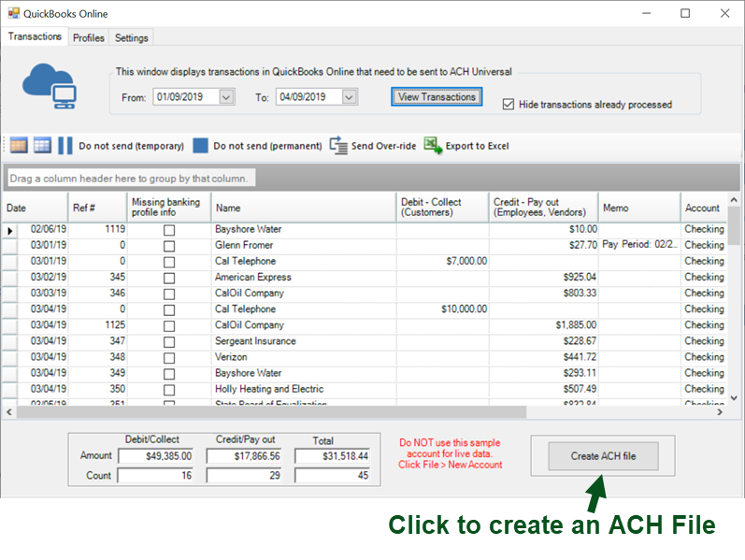Click View Transactions button
The width and height of the screenshot is (745, 560).
[437, 96]
